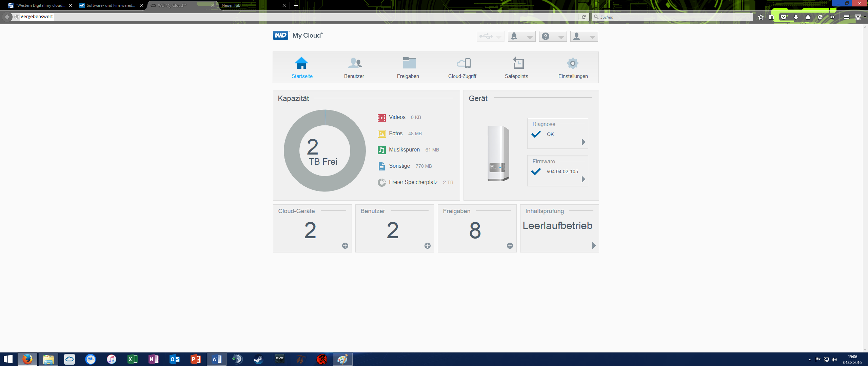Open the Safepoints icon
The height and width of the screenshot is (366, 868).
pos(517,63)
